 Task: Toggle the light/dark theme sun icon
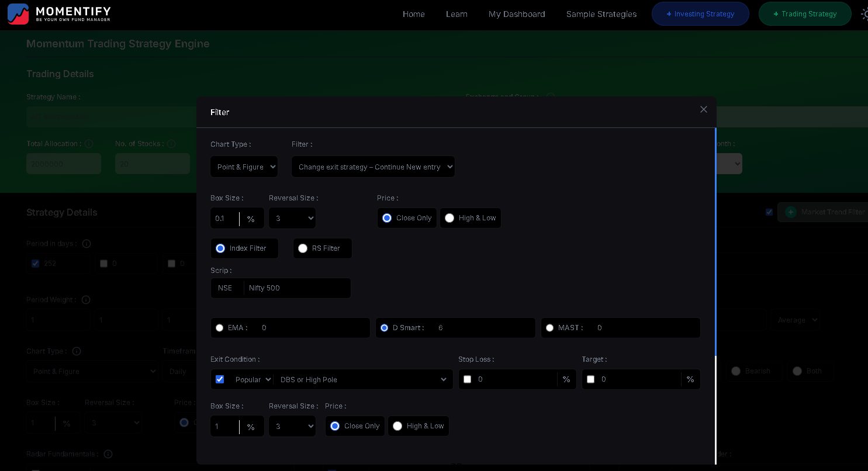tap(865, 14)
